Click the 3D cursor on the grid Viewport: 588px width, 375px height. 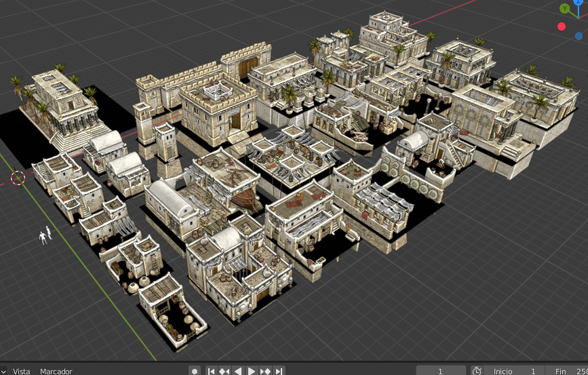click(18, 178)
